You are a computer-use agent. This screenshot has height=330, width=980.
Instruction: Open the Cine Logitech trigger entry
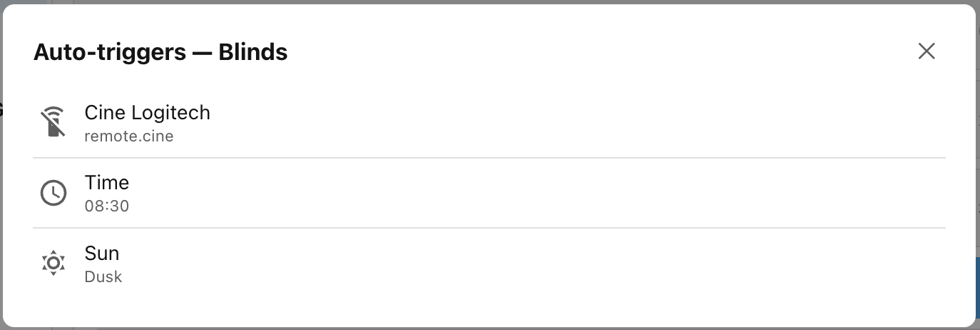[x=489, y=123]
